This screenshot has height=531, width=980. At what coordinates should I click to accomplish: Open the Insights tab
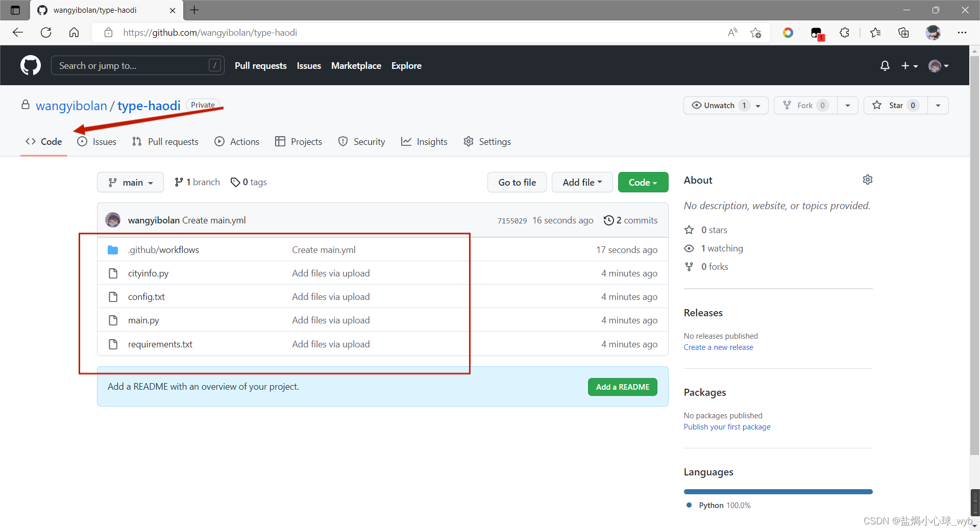click(424, 142)
